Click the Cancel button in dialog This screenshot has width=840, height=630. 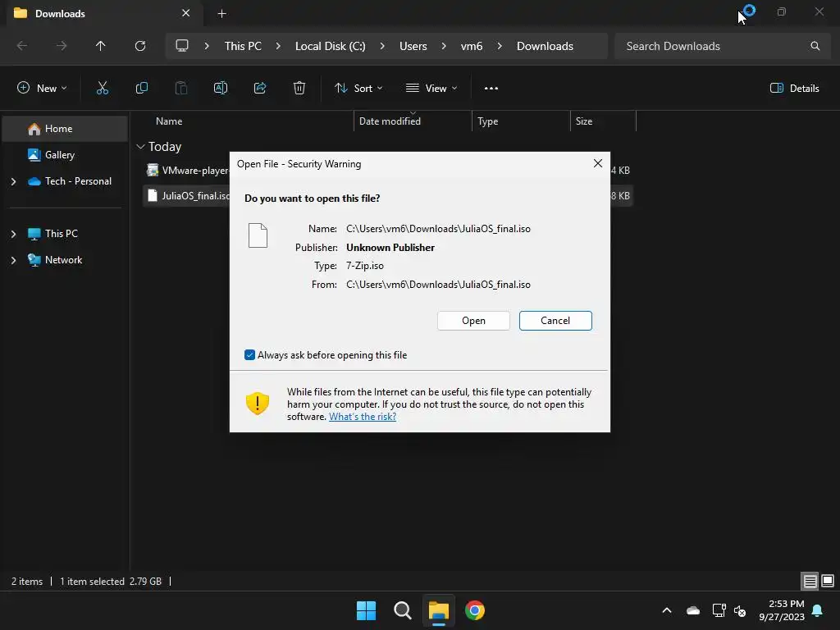point(555,321)
